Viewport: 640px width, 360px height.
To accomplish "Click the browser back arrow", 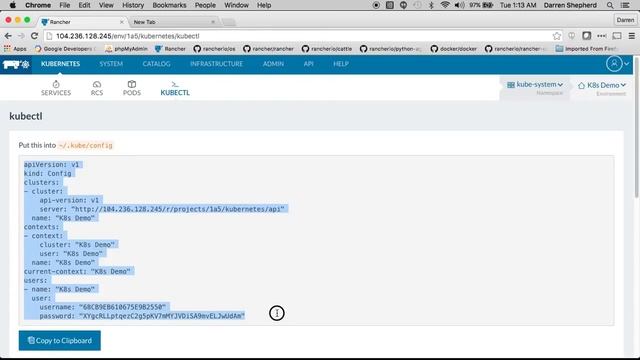I will 8,36.
